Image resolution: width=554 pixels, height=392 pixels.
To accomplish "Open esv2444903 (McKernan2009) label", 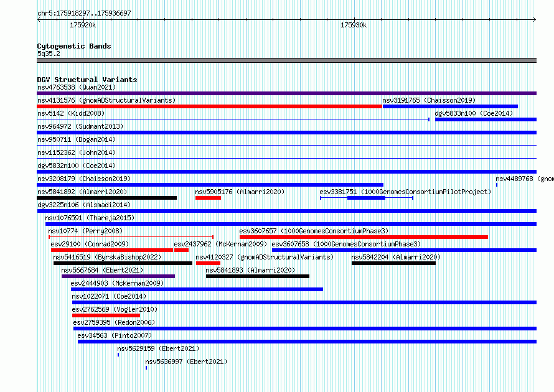I will 117,283.
